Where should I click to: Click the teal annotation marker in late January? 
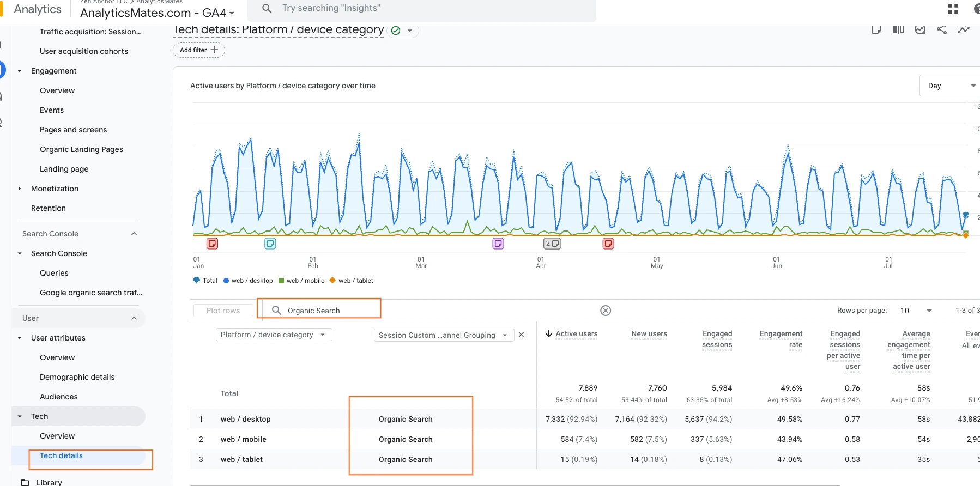point(270,244)
